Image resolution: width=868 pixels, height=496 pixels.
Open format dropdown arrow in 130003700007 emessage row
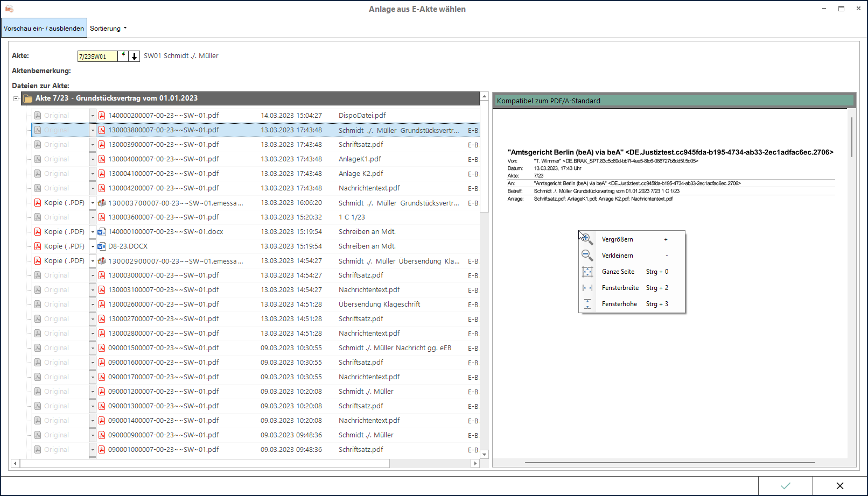(x=93, y=203)
